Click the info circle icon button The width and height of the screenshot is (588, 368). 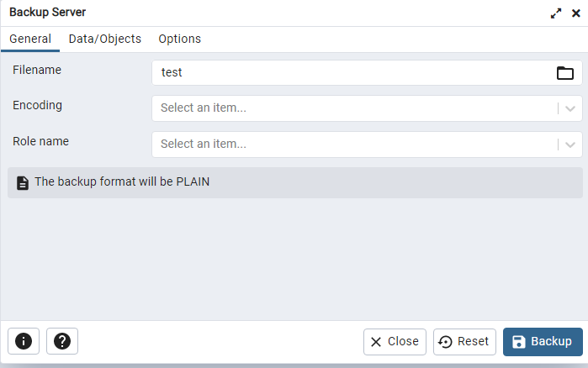24,341
